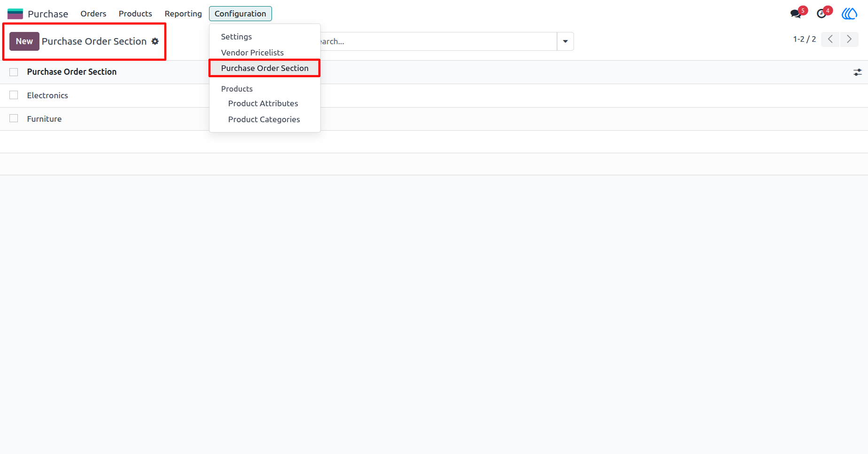Sort by Purchase Order Section column header
The height and width of the screenshot is (454, 868).
72,72
